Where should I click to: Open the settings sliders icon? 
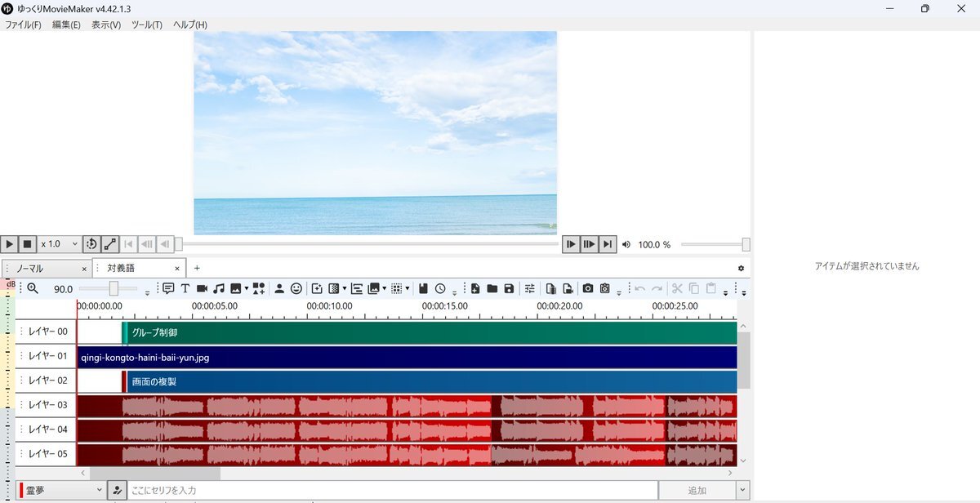pos(529,288)
